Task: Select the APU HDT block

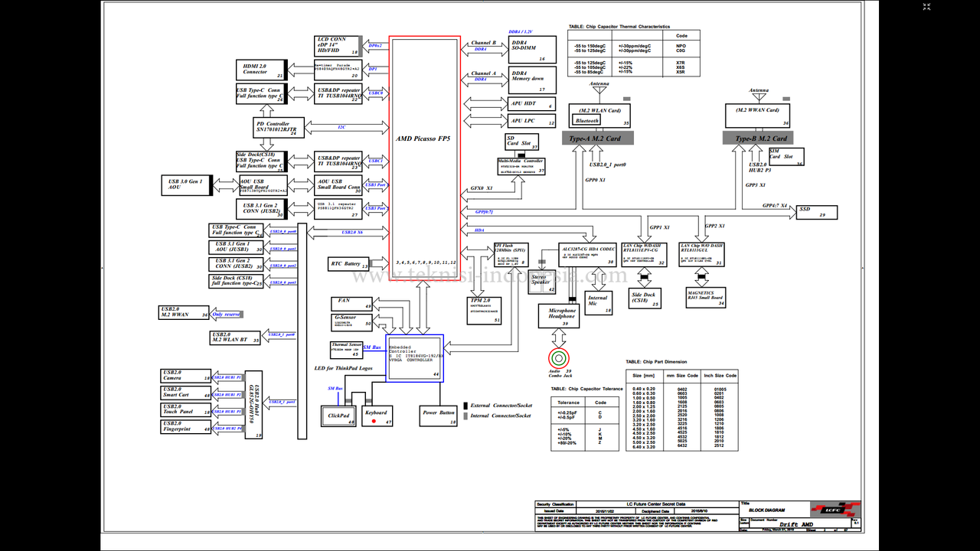Action: (532, 103)
